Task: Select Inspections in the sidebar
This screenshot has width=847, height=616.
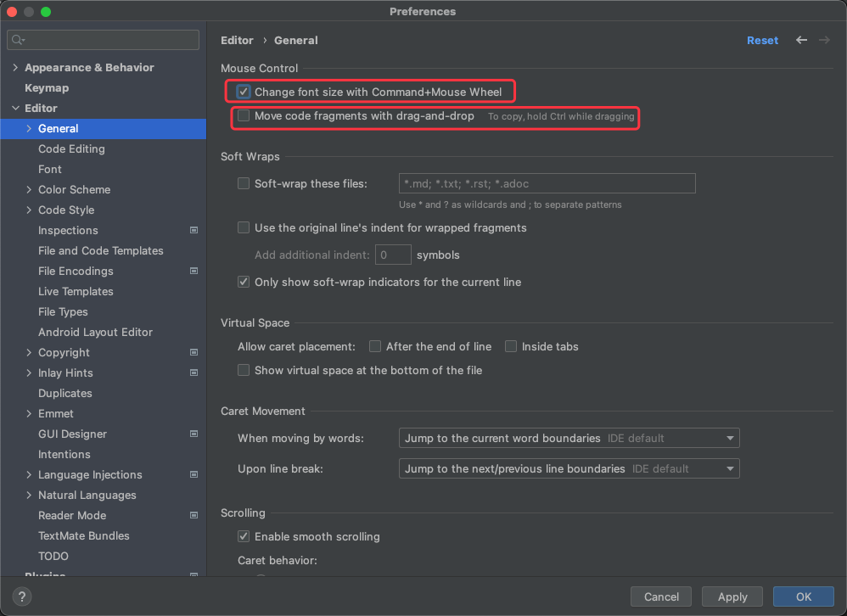Action: tap(68, 231)
